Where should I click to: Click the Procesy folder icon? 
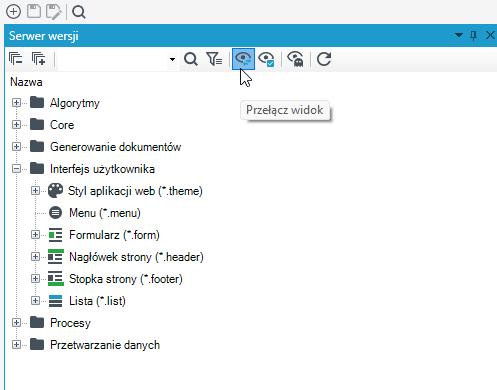37,323
